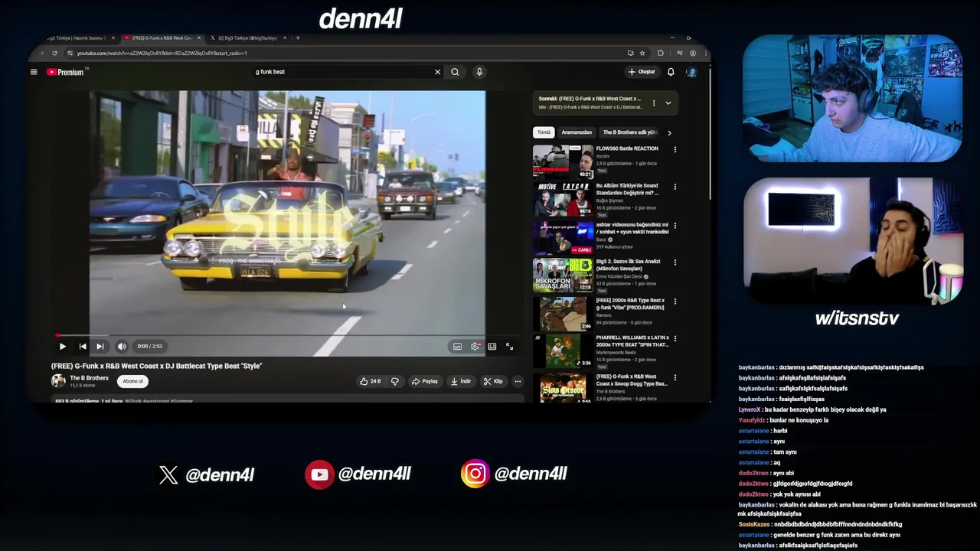Open more actions menu below video
The image size is (980, 551).
(x=518, y=381)
